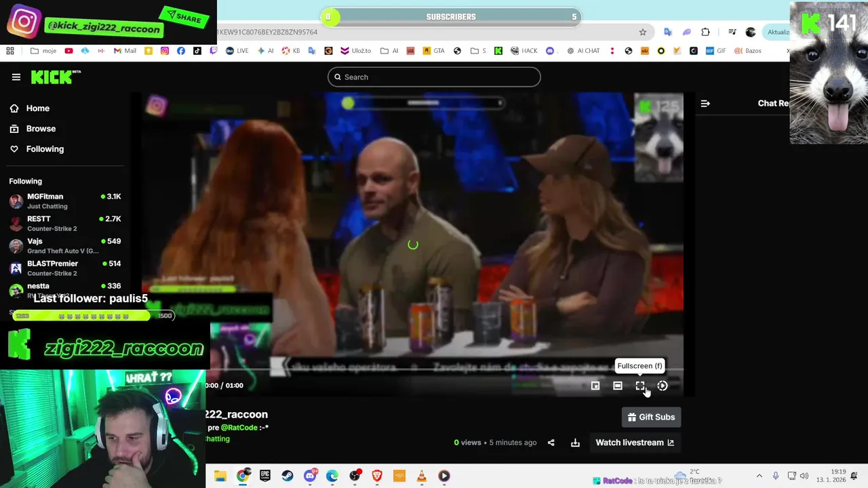
Task: Open the Bazos bookmark
Action: click(x=747, y=51)
